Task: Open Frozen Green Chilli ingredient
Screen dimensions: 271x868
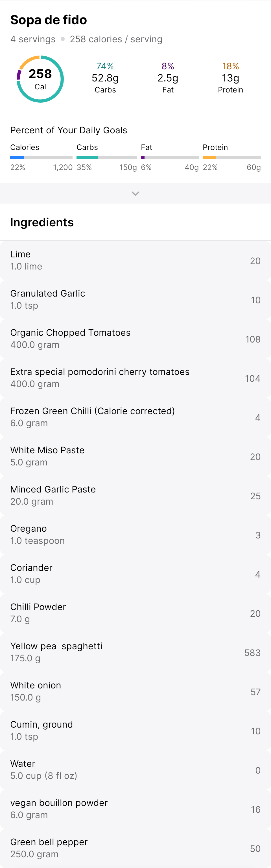Action: pyautogui.click(x=135, y=417)
